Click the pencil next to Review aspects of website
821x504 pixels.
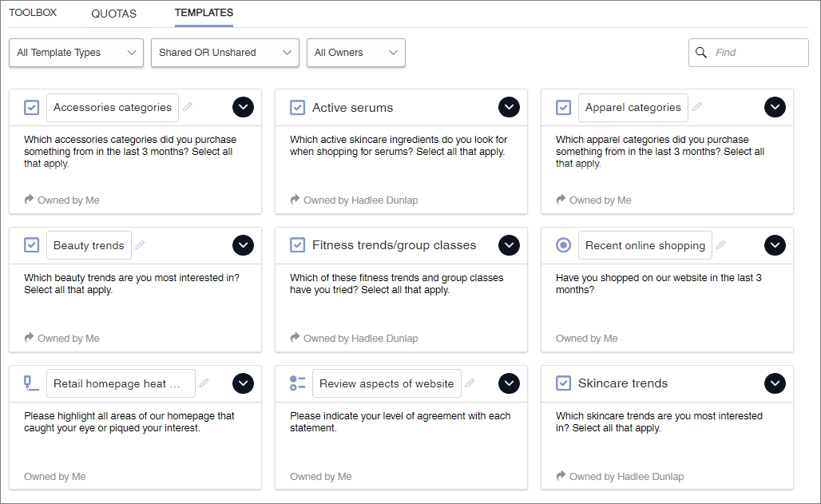pos(470,383)
